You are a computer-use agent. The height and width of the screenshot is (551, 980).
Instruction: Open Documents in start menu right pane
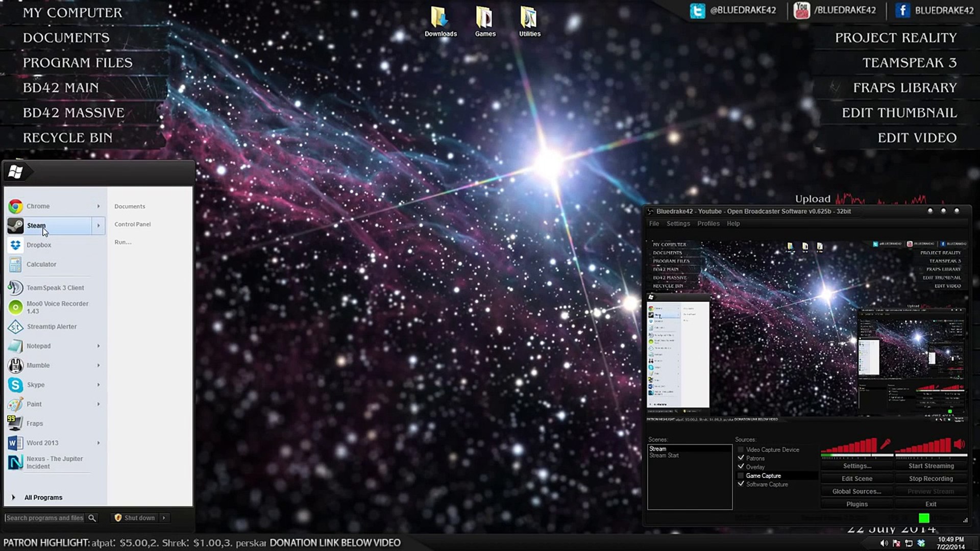pyautogui.click(x=130, y=206)
